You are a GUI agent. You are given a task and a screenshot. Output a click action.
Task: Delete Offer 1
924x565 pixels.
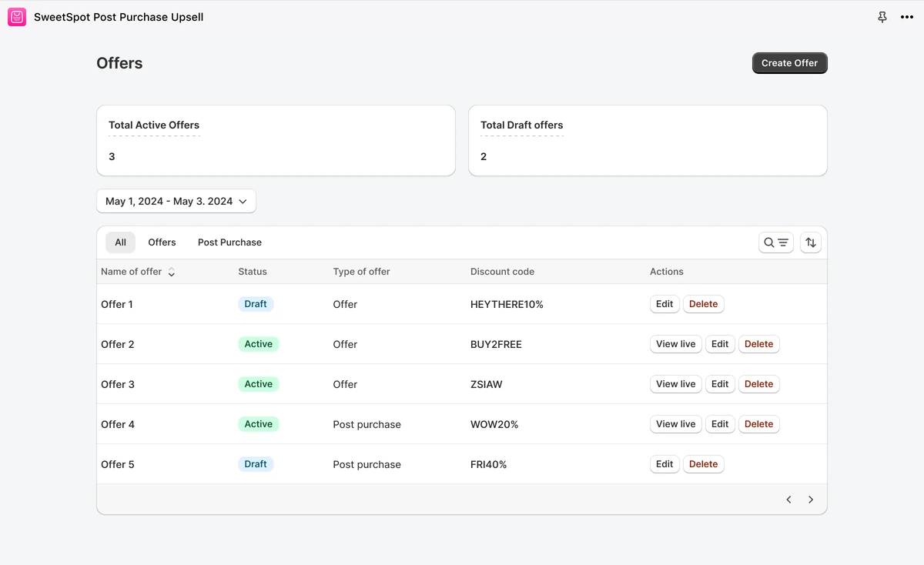tap(703, 304)
